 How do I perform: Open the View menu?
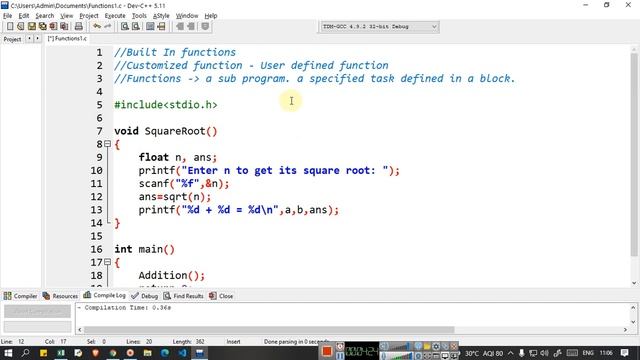point(67,16)
